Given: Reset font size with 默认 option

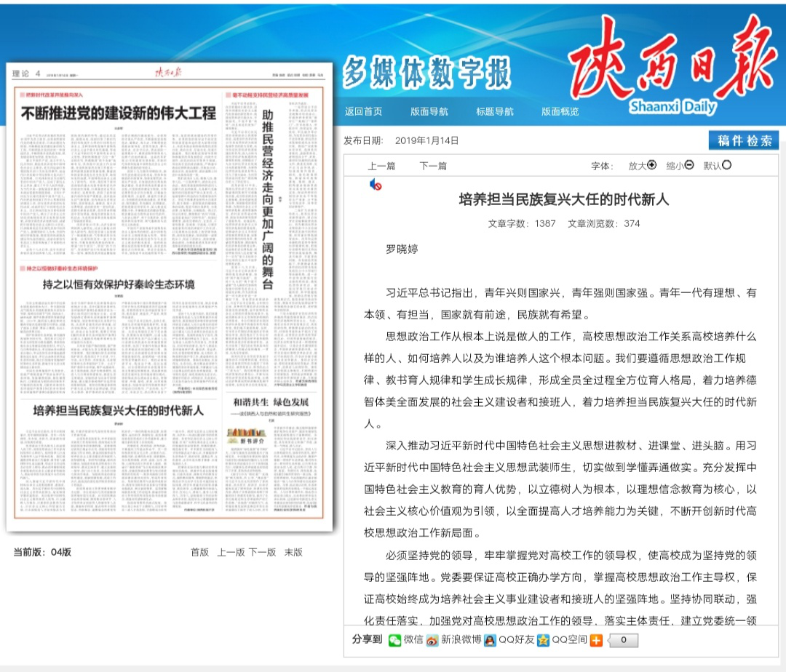Looking at the screenshot, I should click(x=726, y=165).
